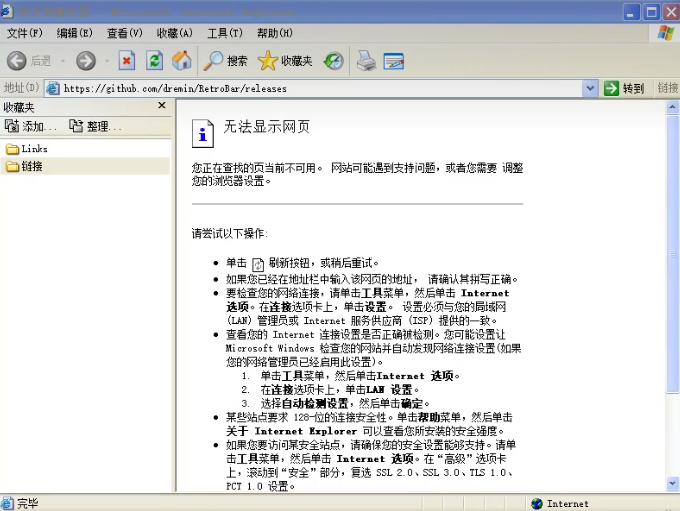Click the Edit page icon in toolbar
Screen dimensions: 680x511
(394, 61)
